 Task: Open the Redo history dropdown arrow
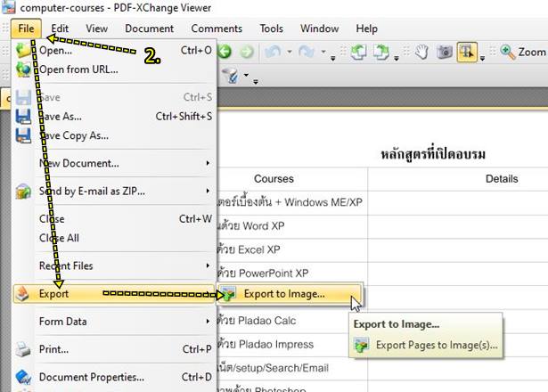[323, 52]
